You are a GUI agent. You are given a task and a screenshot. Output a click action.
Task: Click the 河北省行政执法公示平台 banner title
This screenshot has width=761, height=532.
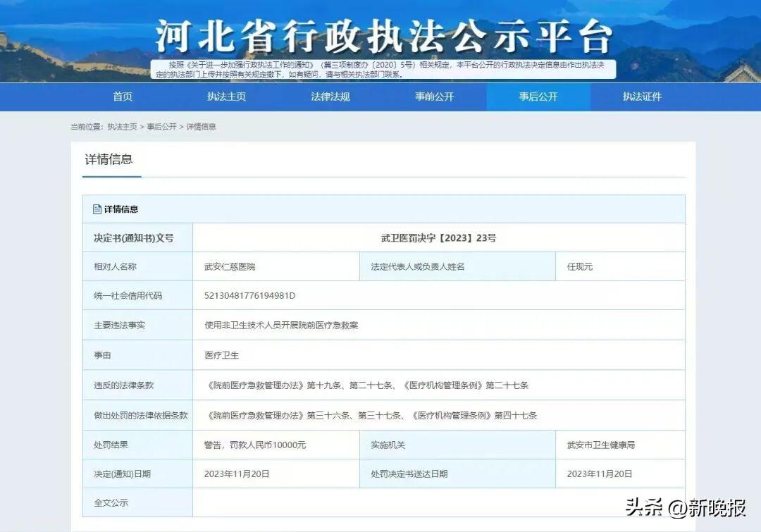pyautogui.click(x=383, y=37)
